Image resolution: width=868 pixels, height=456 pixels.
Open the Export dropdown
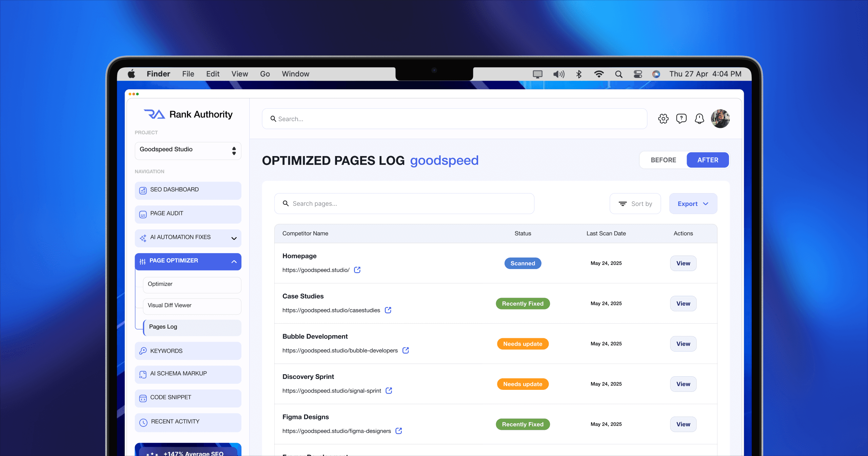[x=693, y=204]
